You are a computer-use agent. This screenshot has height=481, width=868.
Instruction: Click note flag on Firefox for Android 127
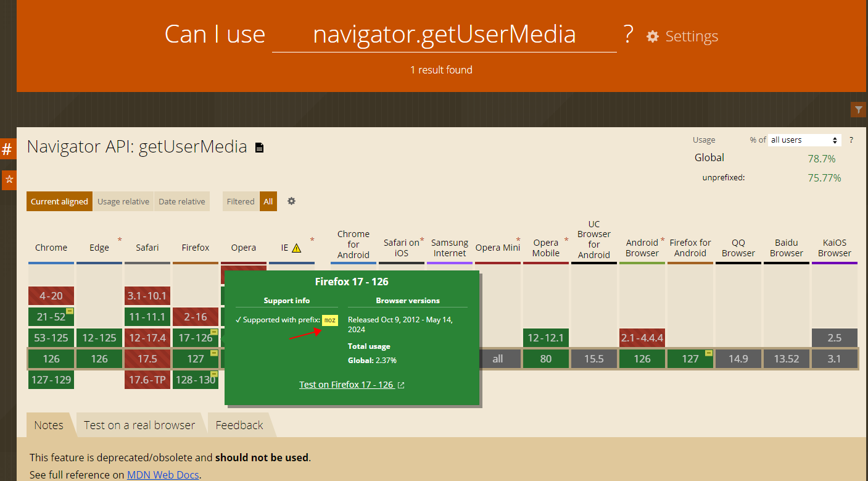point(709,353)
